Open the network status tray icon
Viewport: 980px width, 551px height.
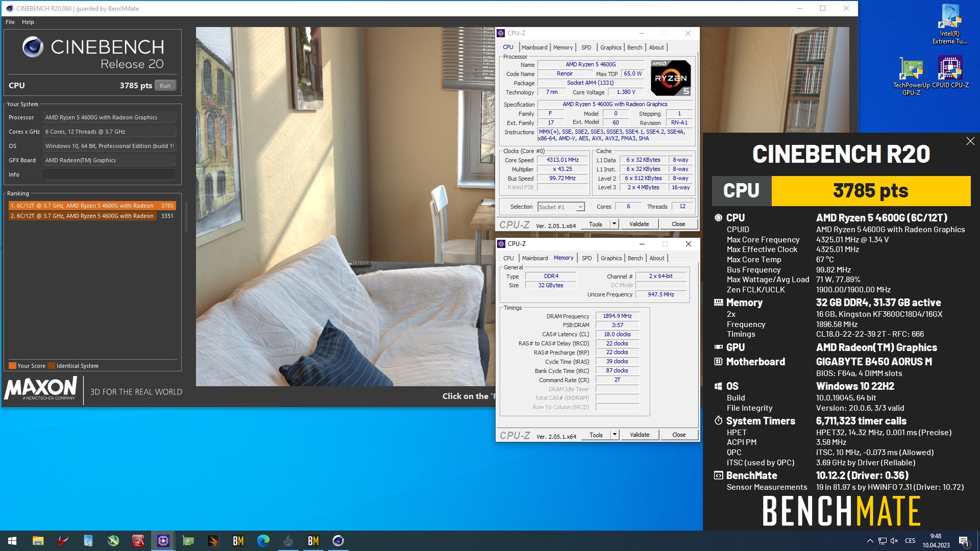click(882, 541)
